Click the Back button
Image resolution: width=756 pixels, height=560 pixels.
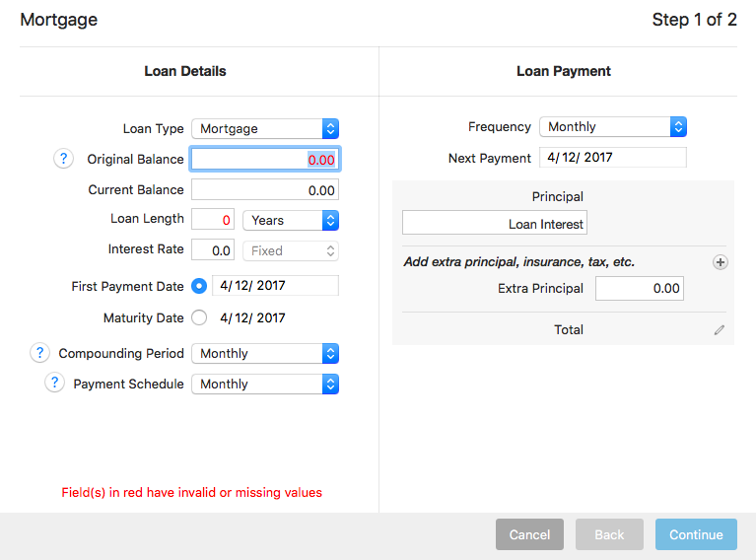click(x=609, y=534)
